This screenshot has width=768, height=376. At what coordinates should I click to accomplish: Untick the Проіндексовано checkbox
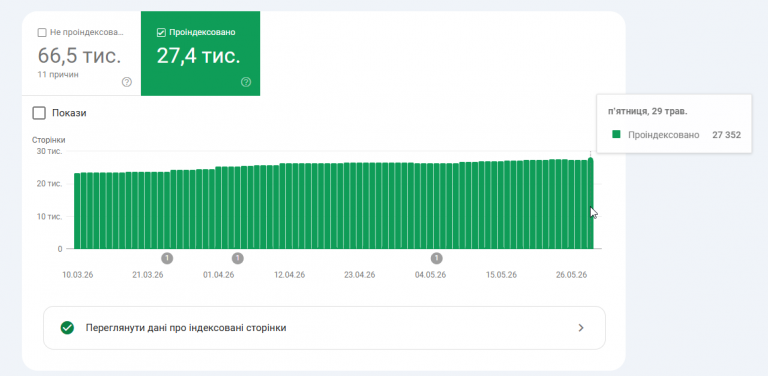[x=161, y=33]
